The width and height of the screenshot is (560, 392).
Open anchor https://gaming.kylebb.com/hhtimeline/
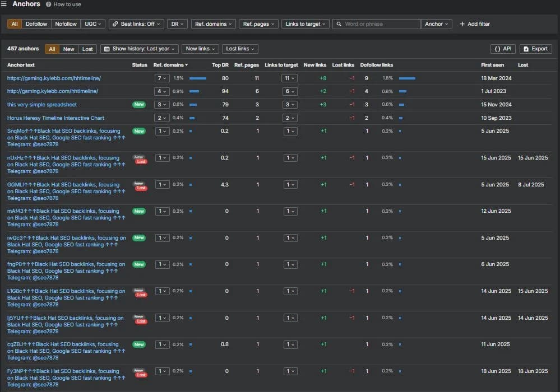pyautogui.click(x=54, y=78)
